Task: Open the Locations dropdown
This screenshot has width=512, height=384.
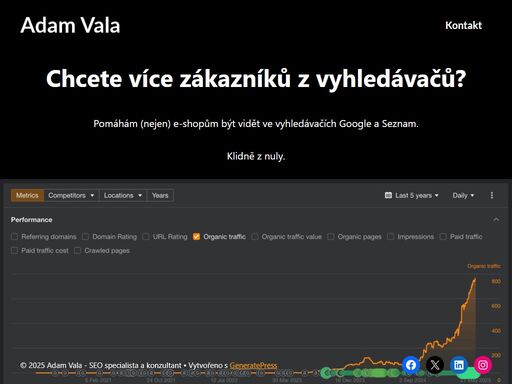Action: point(123,195)
